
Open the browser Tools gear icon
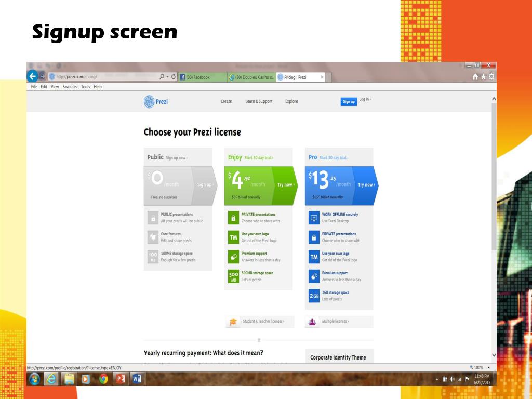tap(491, 77)
